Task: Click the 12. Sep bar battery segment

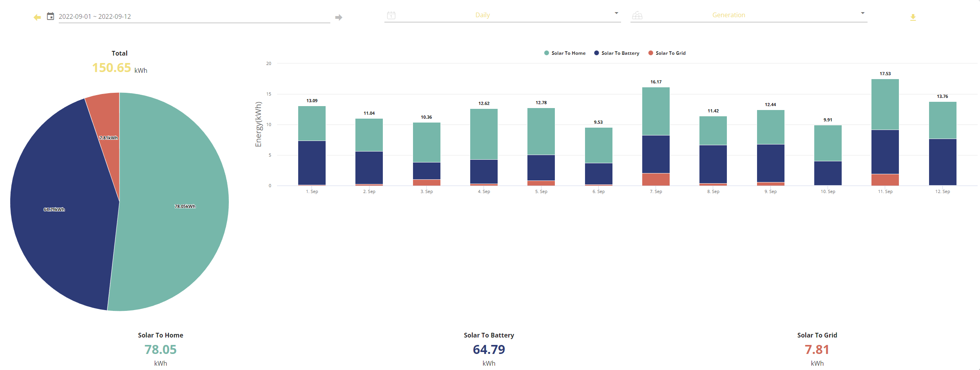Action: [943, 162]
